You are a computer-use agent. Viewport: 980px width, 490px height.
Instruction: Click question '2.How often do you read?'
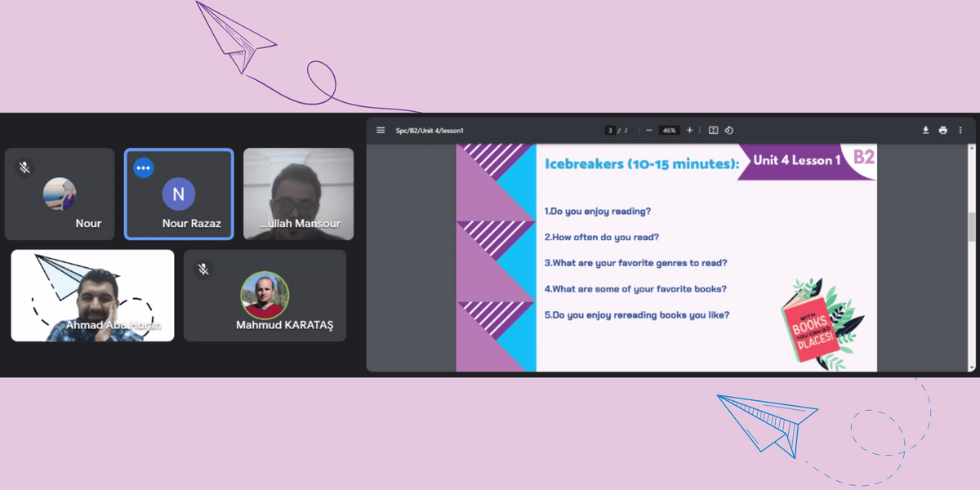point(602,237)
